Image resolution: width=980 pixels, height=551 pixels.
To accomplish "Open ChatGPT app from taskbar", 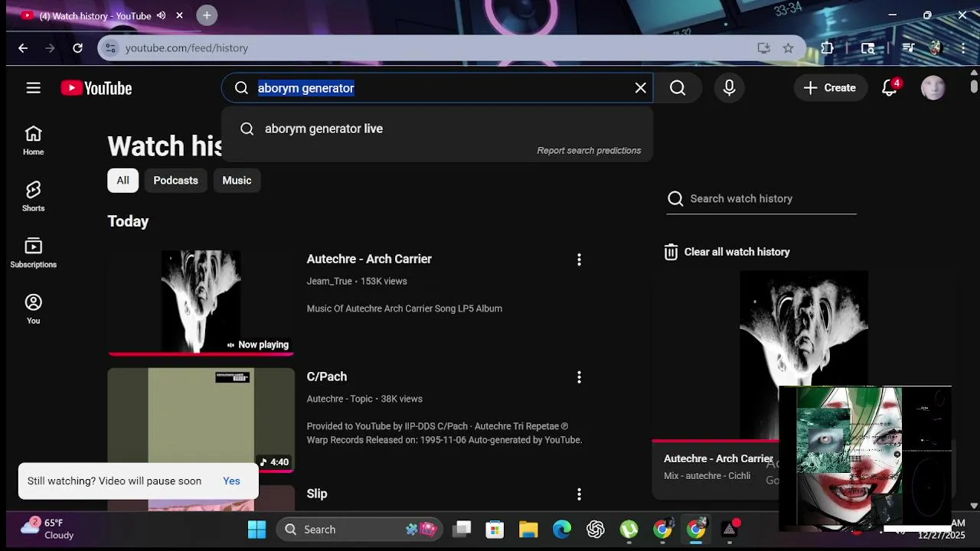I will pos(596,530).
